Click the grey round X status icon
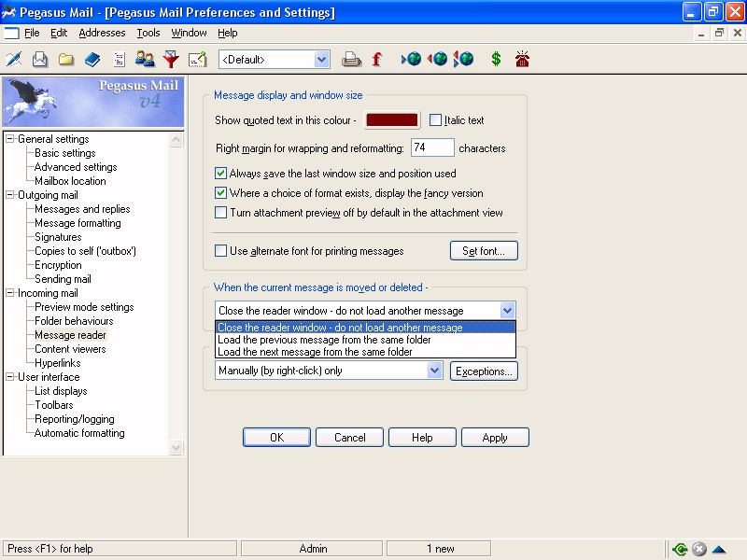This screenshot has width=747, height=560. click(698, 549)
